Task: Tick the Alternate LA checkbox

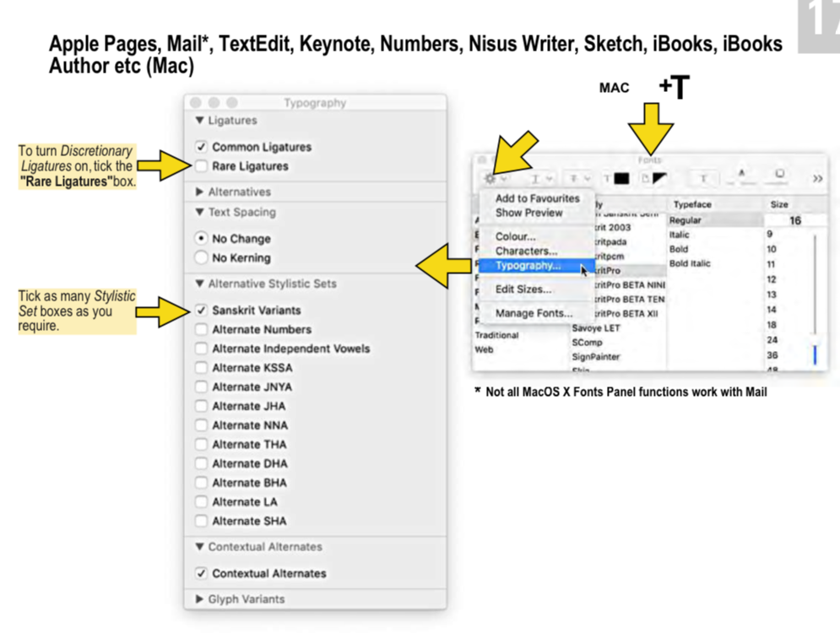Action: tap(202, 502)
